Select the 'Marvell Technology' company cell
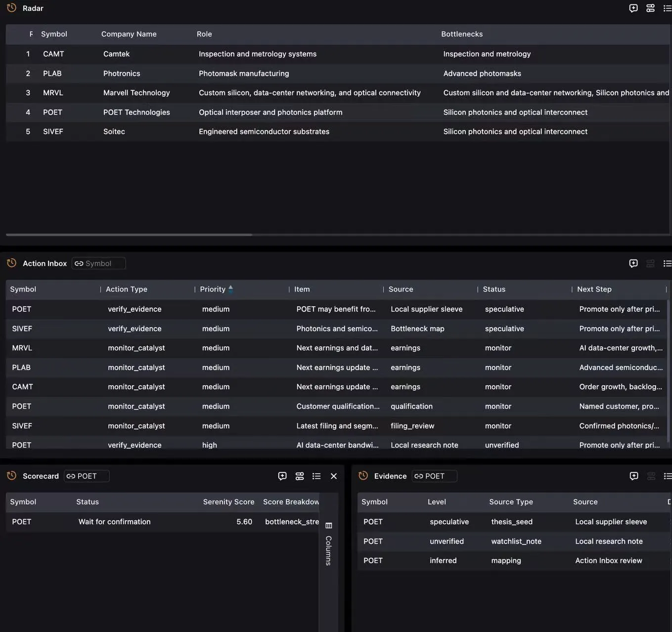Screen dimensions: 672x632 click(136, 92)
